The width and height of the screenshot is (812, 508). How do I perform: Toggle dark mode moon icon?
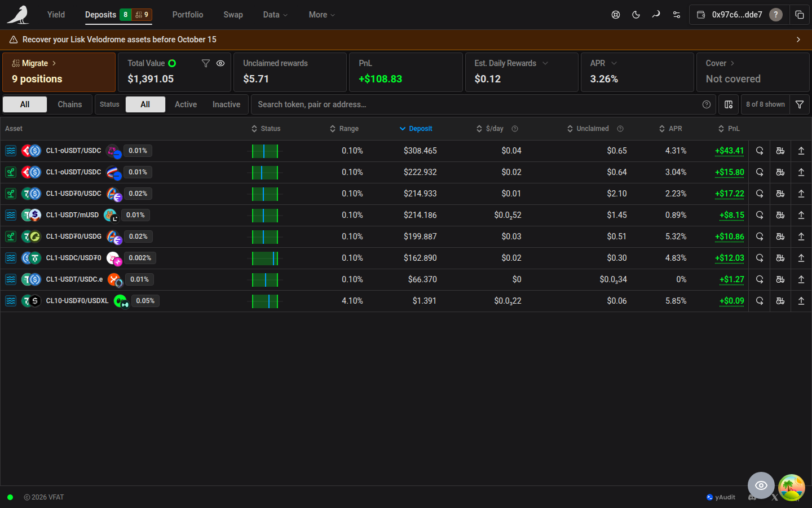pos(636,15)
